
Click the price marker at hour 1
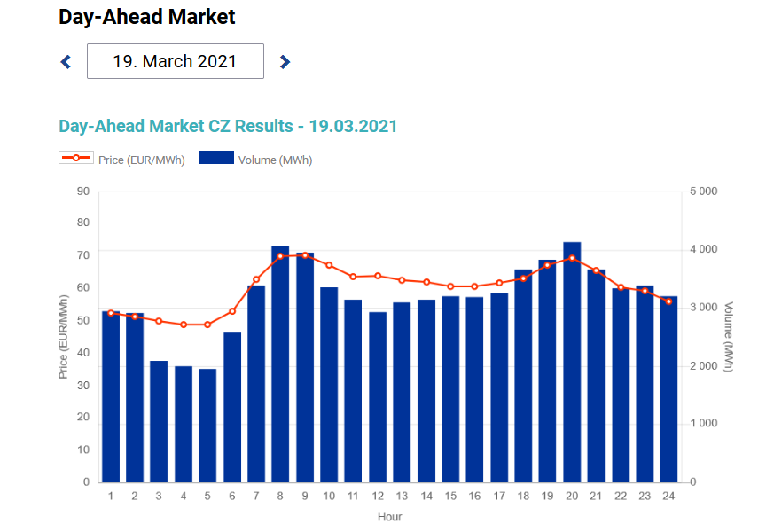(110, 312)
